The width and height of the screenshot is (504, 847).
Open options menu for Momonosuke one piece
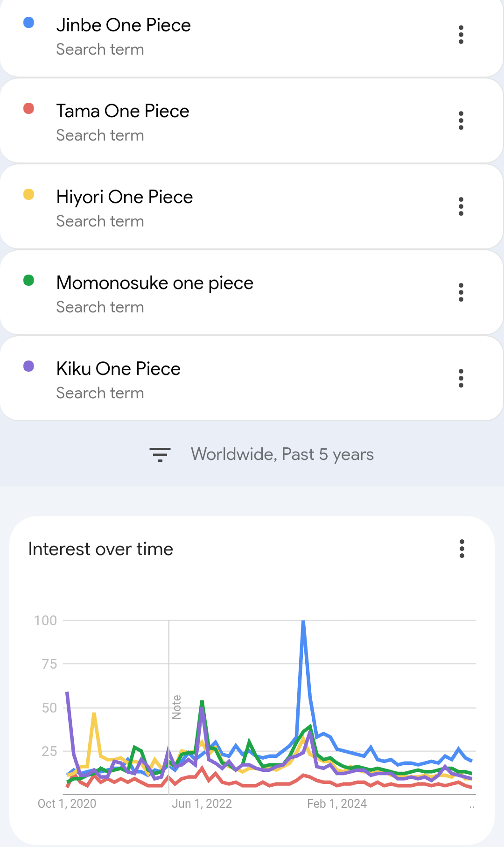[x=461, y=292]
